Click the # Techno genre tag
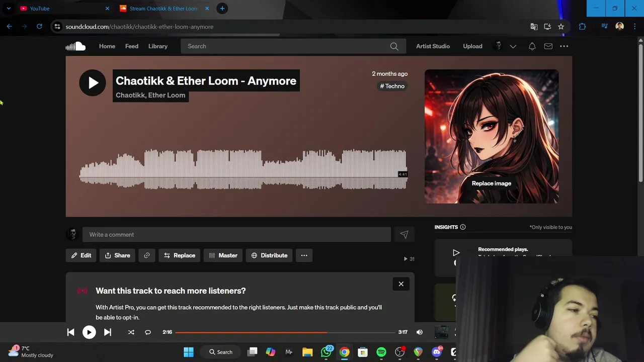Image resolution: width=644 pixels, height=362 pixels. tap(392, 86)
